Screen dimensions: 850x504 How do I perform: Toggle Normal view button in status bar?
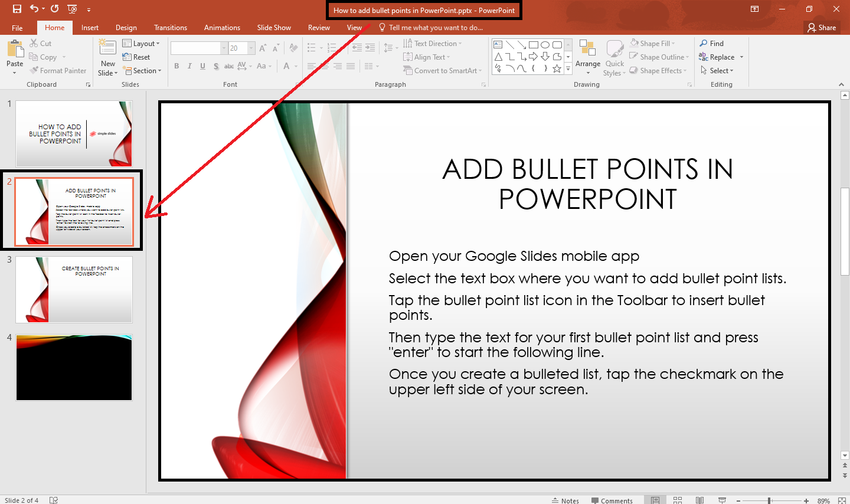pos(655,500)
